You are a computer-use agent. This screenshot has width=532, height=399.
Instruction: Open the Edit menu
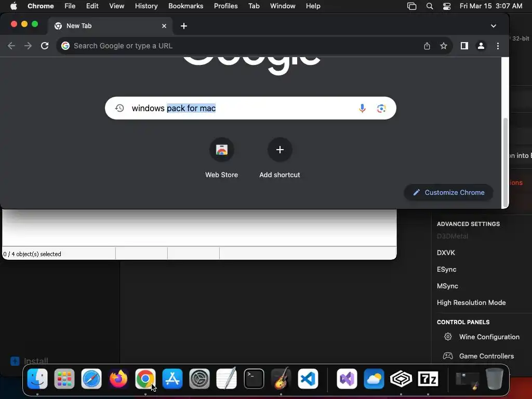click(92, 6)
